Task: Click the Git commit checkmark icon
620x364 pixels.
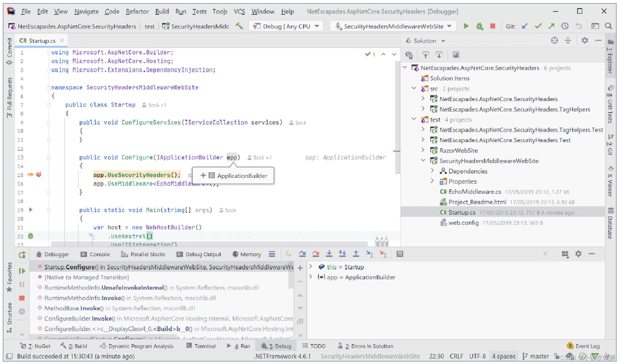Action: pyautogui.click(x=538, y=26)
